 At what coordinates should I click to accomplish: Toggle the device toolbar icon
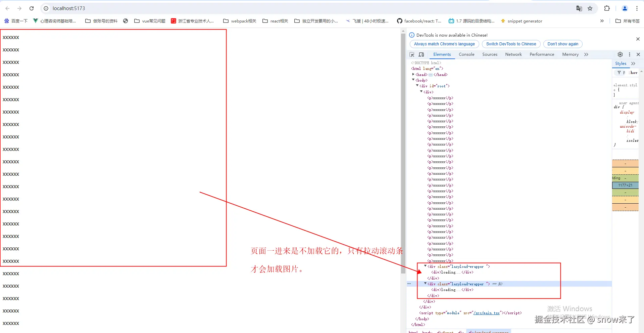click(x=421, y=54)
